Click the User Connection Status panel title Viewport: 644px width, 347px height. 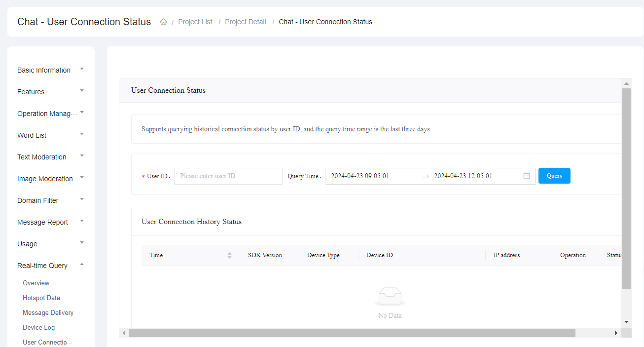click(168, 90)
